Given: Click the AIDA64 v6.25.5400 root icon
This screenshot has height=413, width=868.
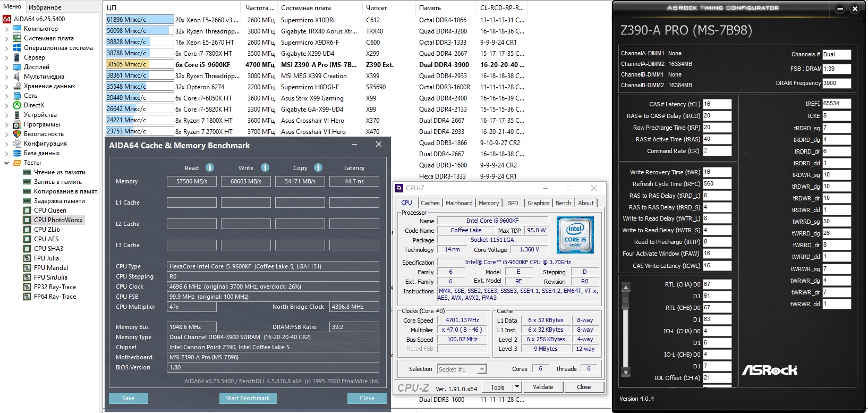Looking at the screenshot, I should coord(7,19).
